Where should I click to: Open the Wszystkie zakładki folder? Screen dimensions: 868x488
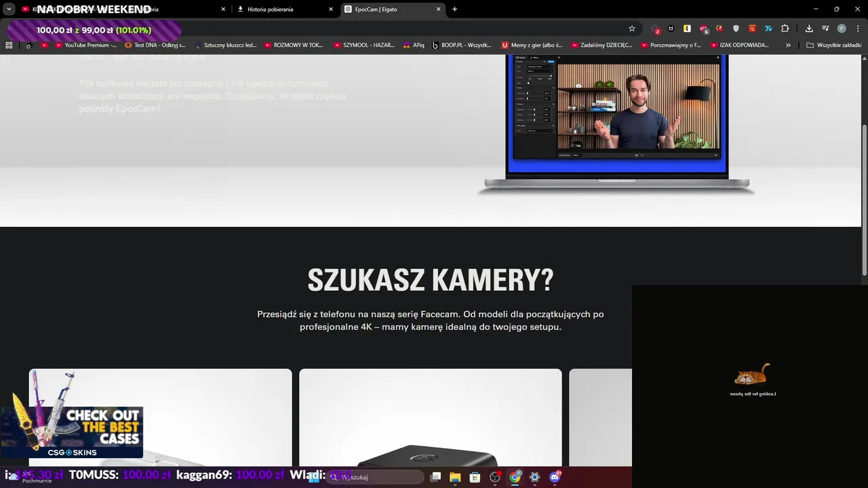(834, 45)
